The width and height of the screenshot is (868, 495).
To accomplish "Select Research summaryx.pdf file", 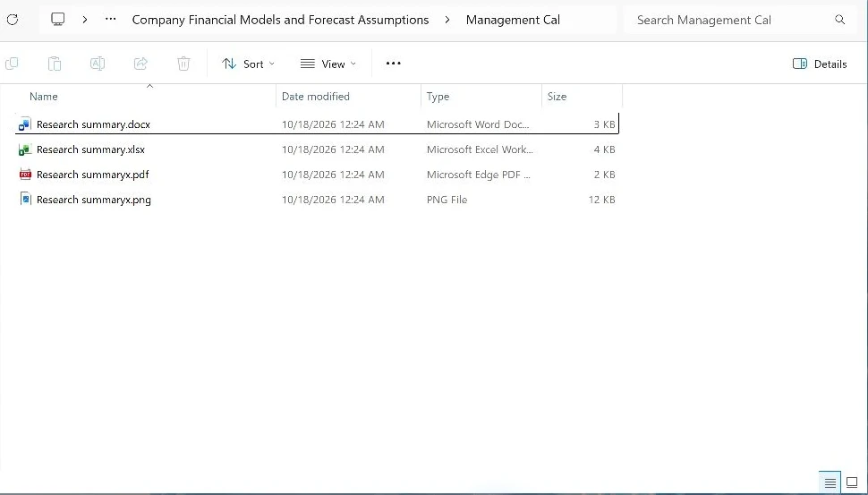I will pyautogui.click(x=317, y=175).
